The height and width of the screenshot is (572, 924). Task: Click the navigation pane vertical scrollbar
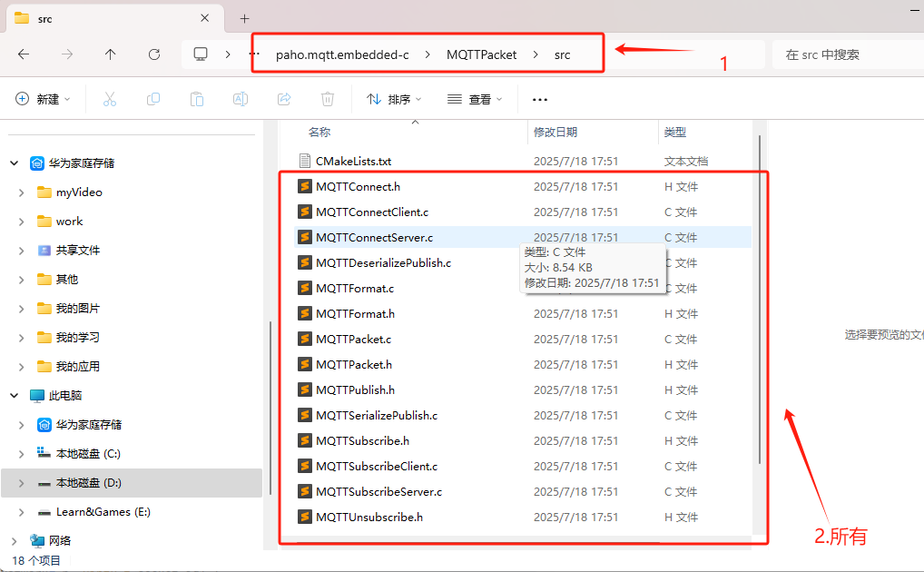tap(270, 408)
